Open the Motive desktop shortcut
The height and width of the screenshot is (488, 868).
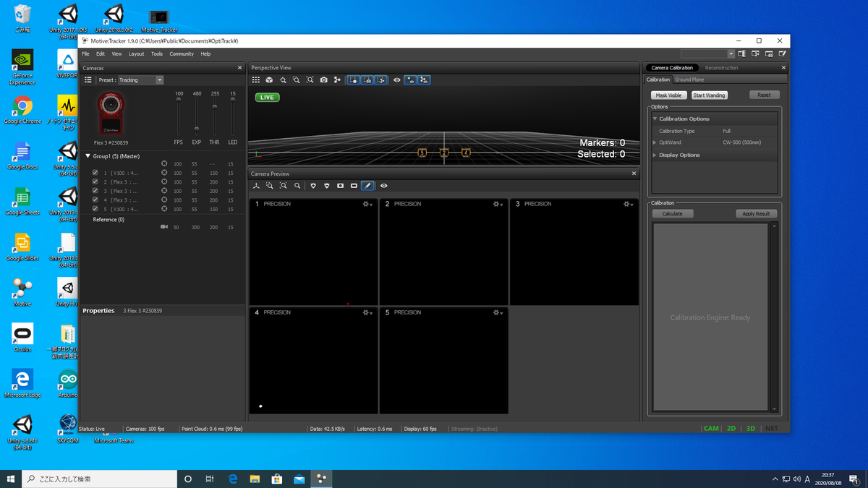(22, 293)
